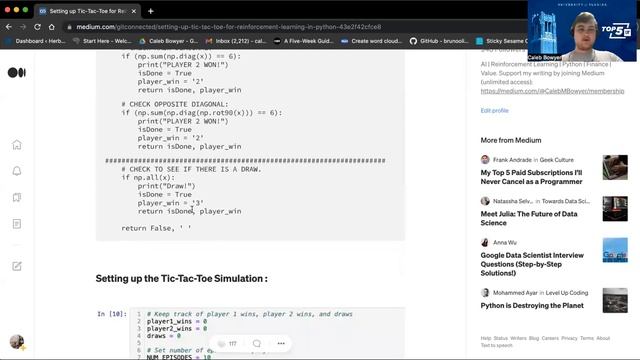Click the Edit profile link
Image resolution: width=640 pixels, height=360 pixels.
[494, 111]
